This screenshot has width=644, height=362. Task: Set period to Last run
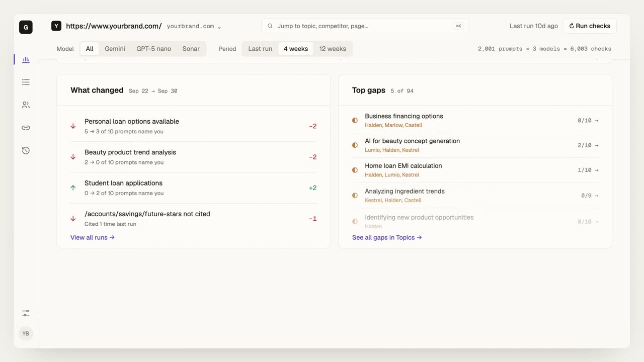(260, 49)
